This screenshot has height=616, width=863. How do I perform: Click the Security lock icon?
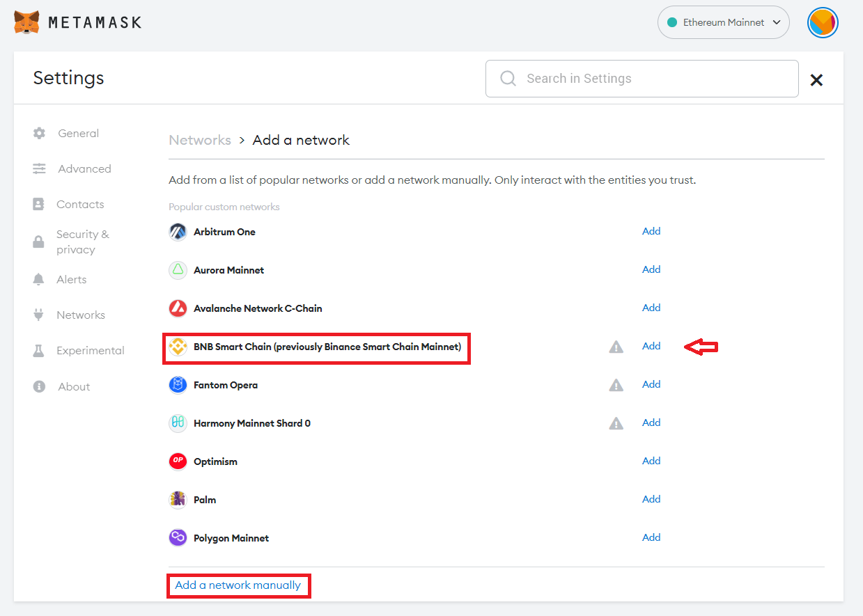click(x=39, y=242)
